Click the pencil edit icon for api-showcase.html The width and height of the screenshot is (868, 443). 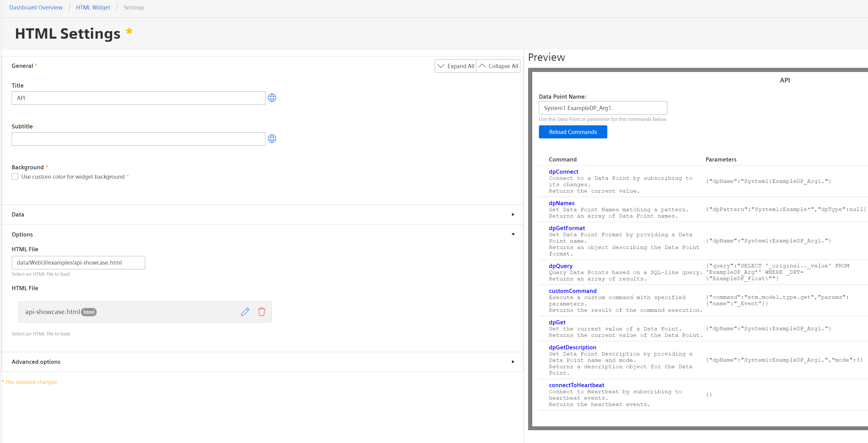coord(245,312)
